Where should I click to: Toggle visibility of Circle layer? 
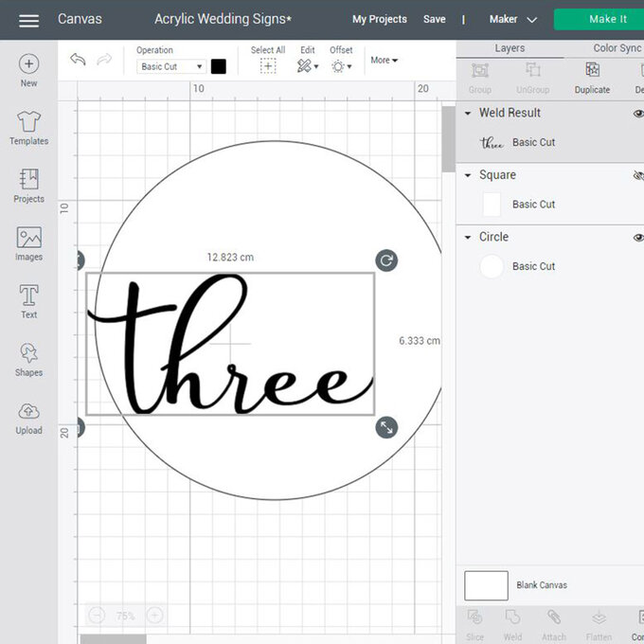(x=637, y=238)
